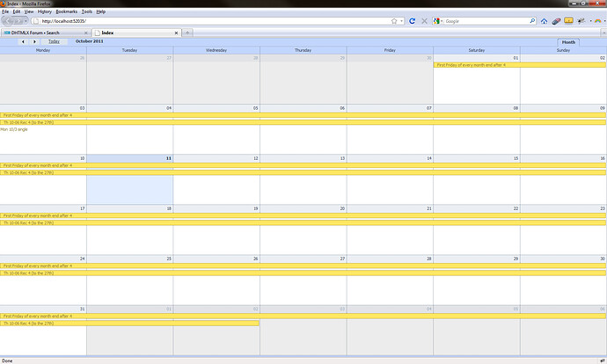Jump to Today in the calendar
Viewport: 607px width, 364px height.
click(54, 41)
